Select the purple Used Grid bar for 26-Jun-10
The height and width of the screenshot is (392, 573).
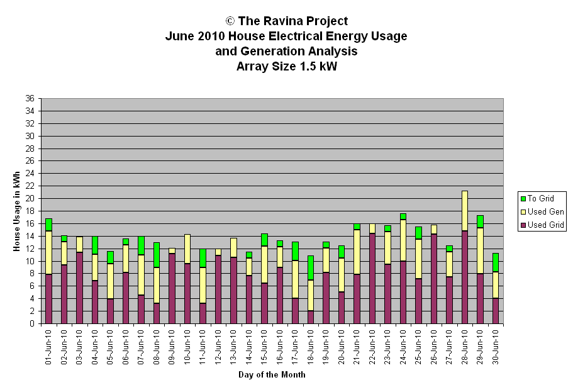click(x=434, y=279)
